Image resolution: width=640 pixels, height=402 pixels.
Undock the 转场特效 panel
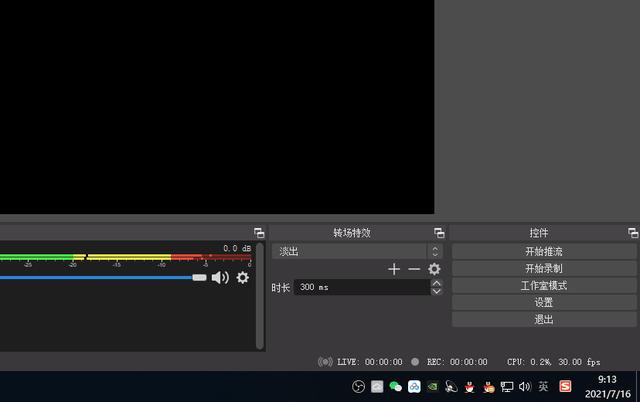(x=439, y=233)
